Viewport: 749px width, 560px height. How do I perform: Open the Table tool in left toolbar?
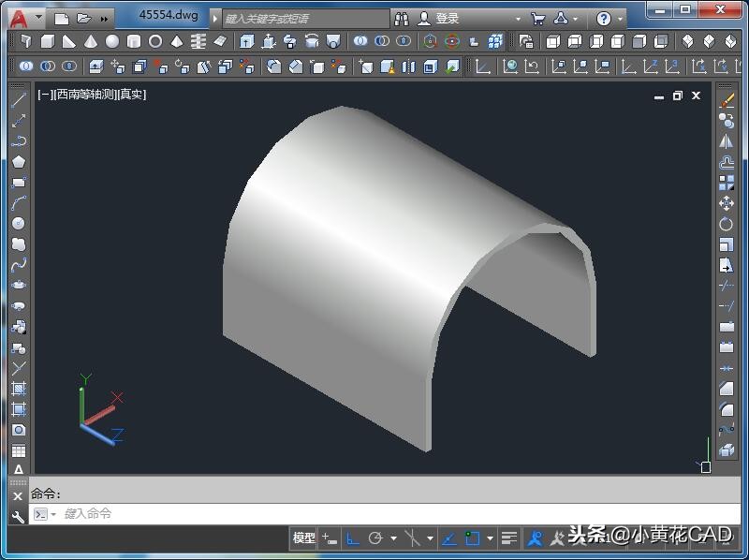coord(18,450)
